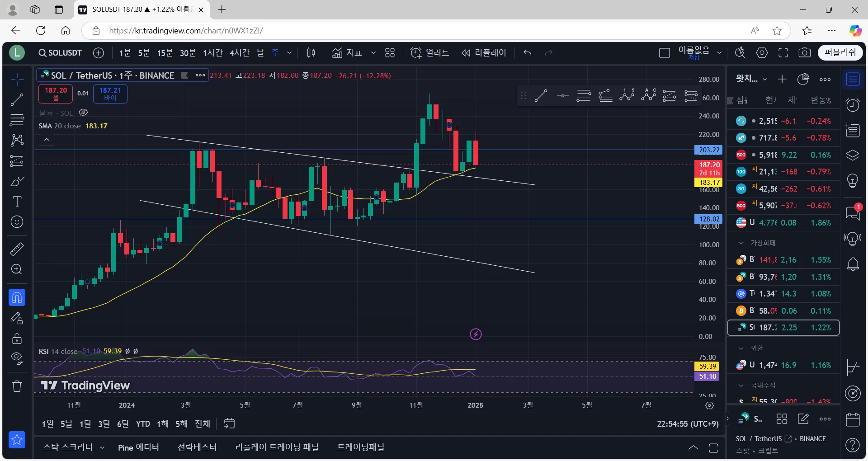Switch to 1시간 timeframe
The image size is (868, 461).
click(x=212, y=53)
